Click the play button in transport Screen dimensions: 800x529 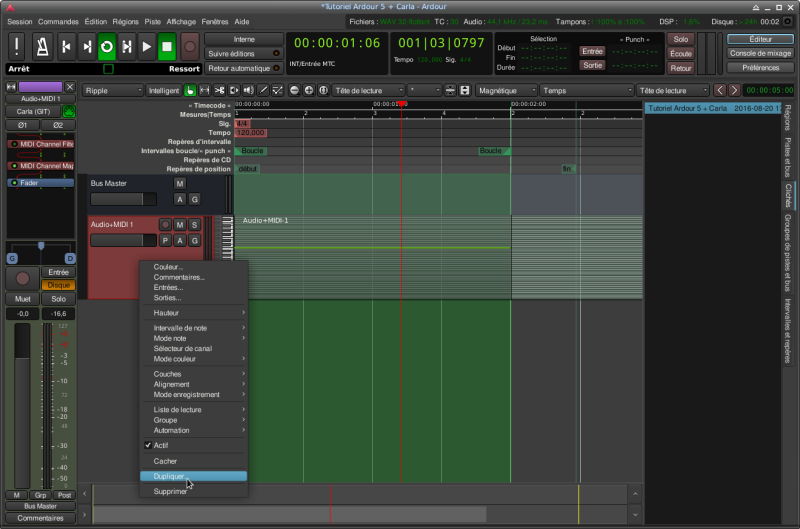[146, 46]
